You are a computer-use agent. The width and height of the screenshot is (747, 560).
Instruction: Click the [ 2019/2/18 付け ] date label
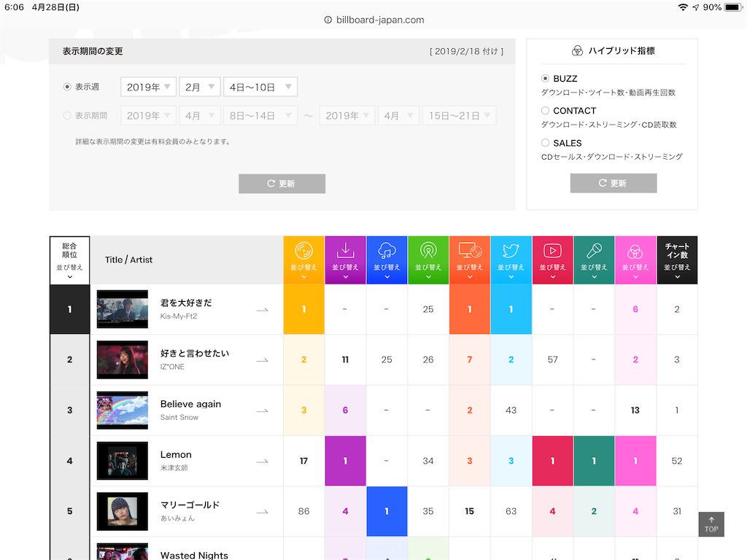click(466, 52)
